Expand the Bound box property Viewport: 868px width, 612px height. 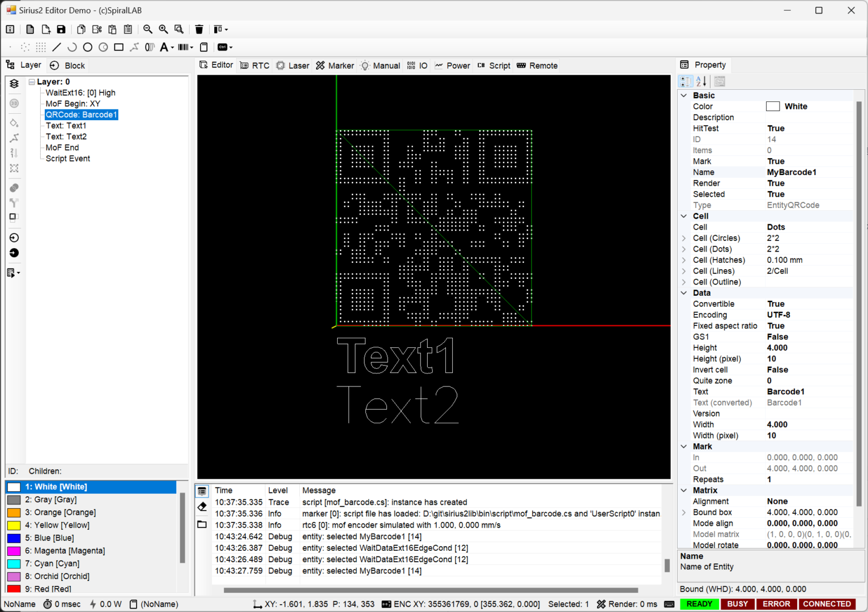click(x=684, y=512)
